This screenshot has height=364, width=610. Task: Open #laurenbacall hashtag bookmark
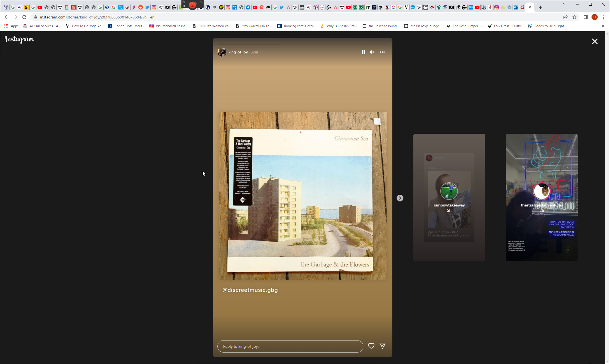tap(168, 26)
